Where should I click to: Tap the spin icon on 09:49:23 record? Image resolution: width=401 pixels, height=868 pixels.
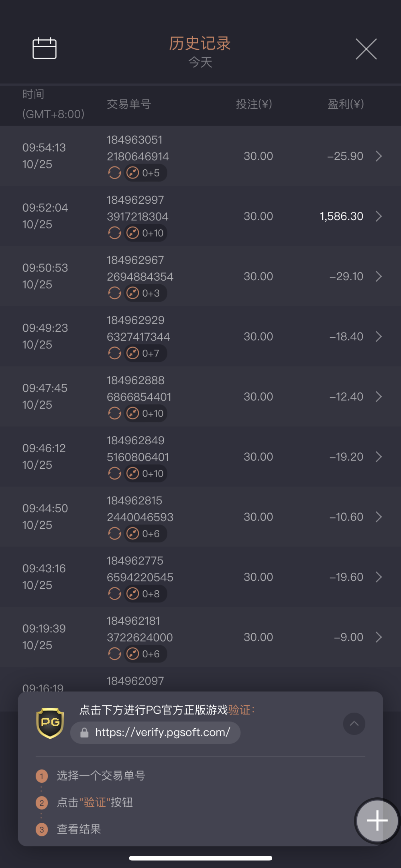(115, 353)
